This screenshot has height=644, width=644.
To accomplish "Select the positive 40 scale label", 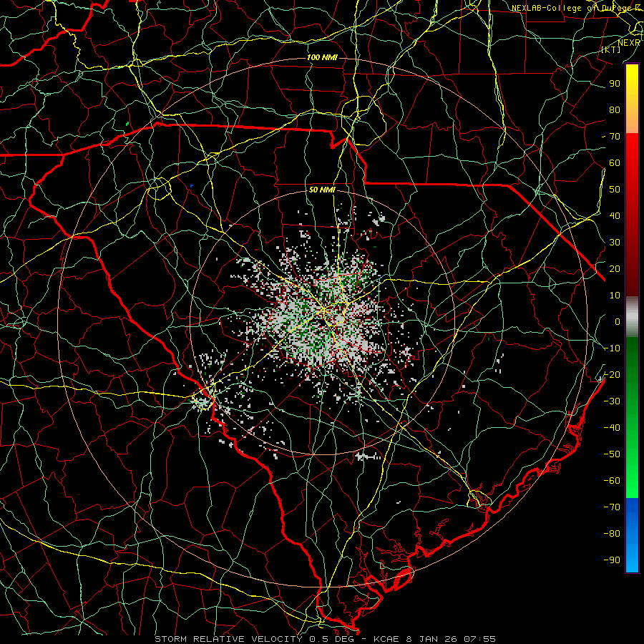I will click(x=615, y=215).
